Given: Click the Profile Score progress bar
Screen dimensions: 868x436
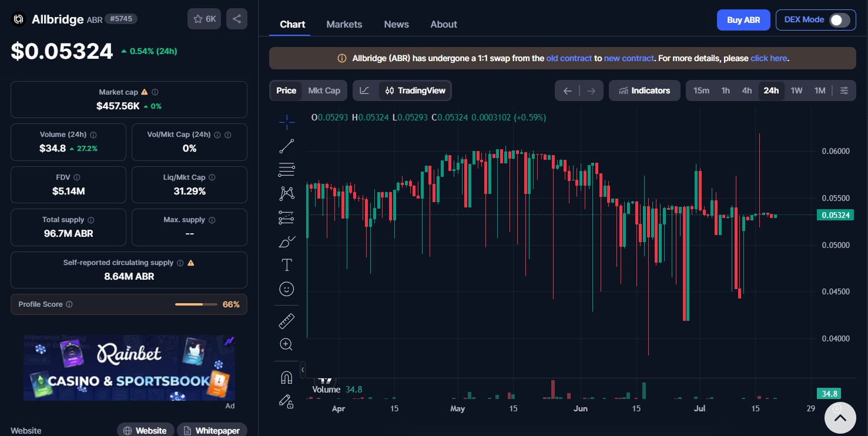Looking at the screenshot, I should click(197, 304).
